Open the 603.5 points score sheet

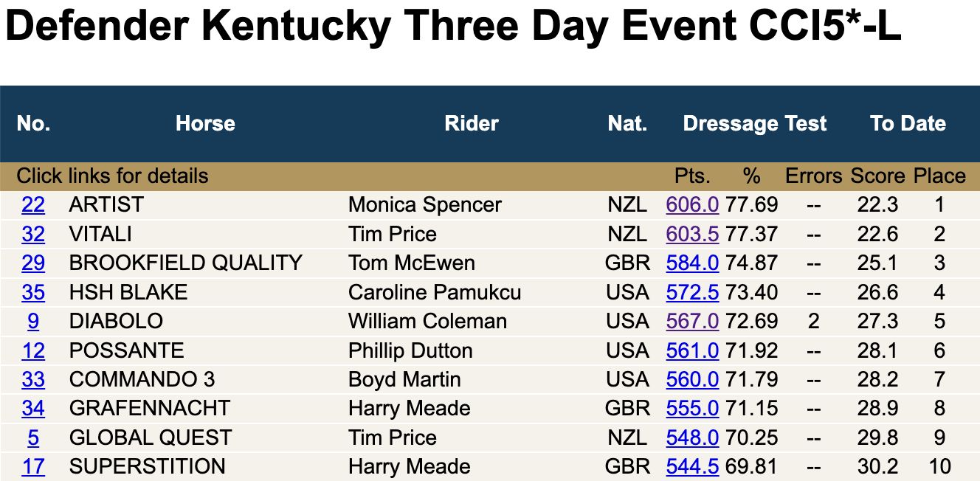[692, 234]
